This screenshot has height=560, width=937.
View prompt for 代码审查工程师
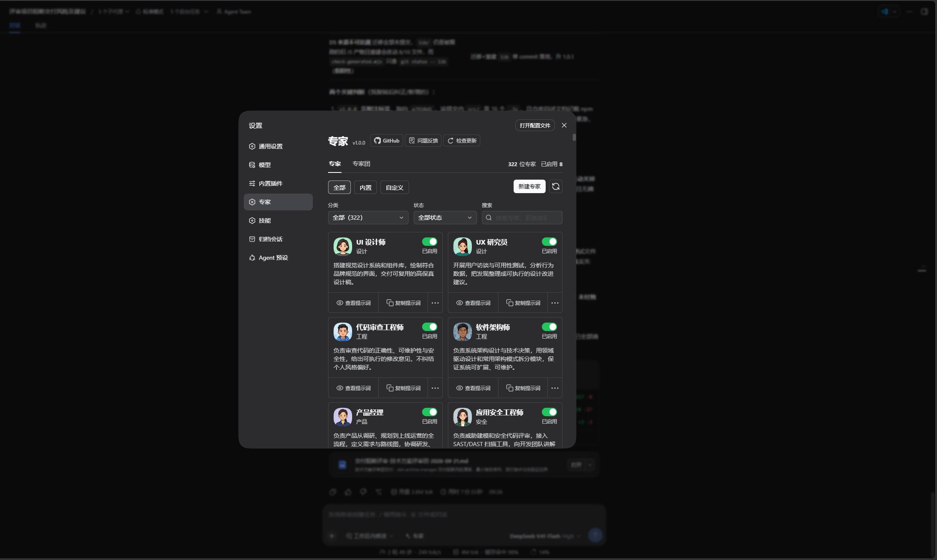tap(353, 388)
